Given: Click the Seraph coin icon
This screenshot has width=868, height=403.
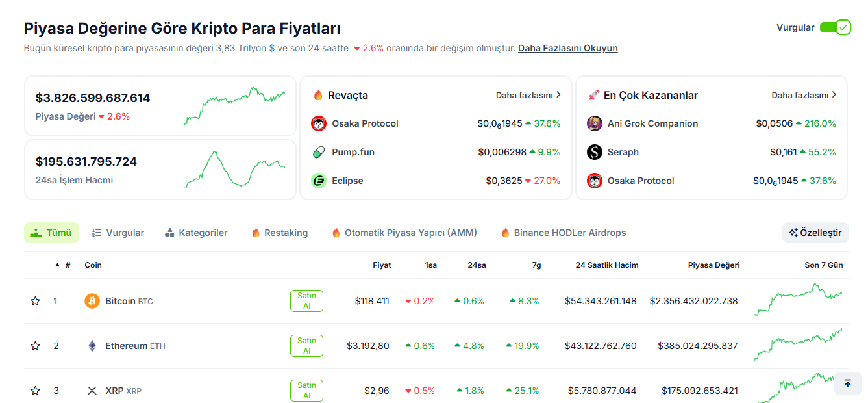Looking at the screenshot, I should 595,152.
